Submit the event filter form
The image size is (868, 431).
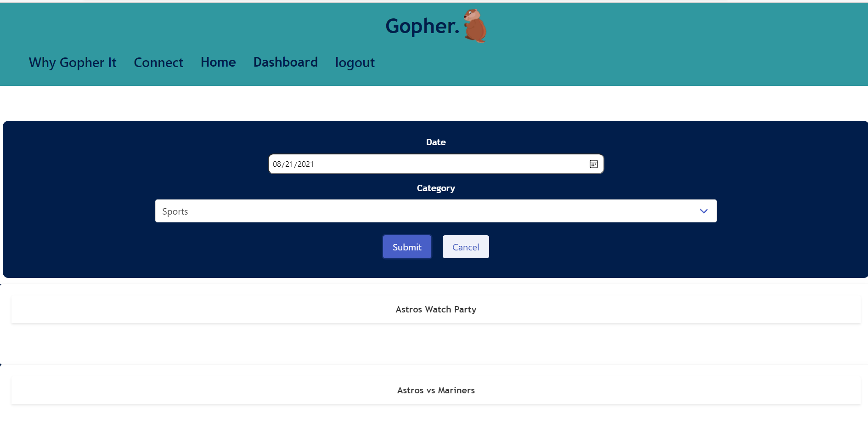407,247
